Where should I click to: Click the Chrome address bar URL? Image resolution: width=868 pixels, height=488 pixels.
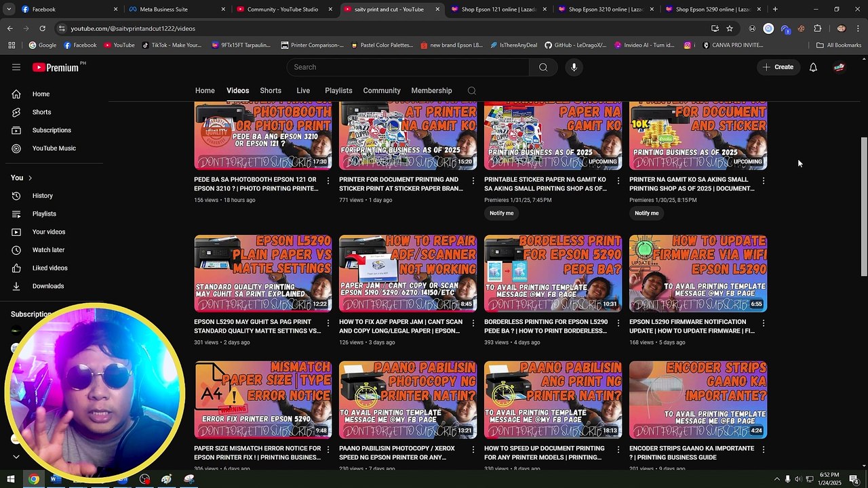[133, 28]
